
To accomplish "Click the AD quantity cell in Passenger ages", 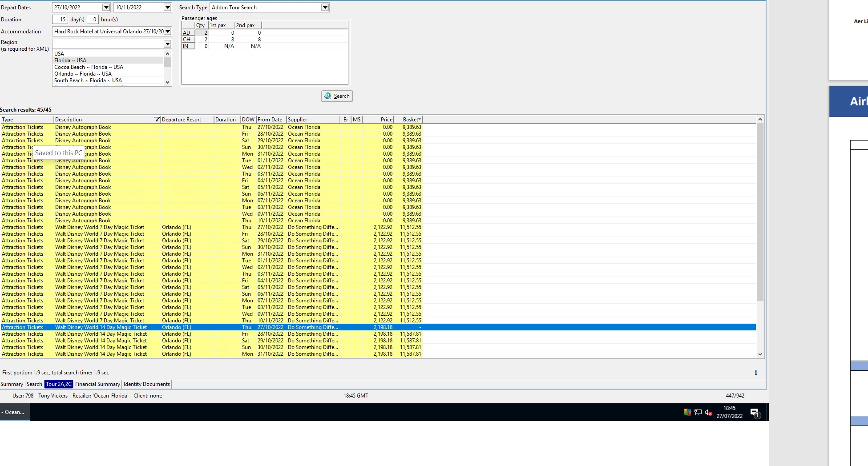I will 202,33.
